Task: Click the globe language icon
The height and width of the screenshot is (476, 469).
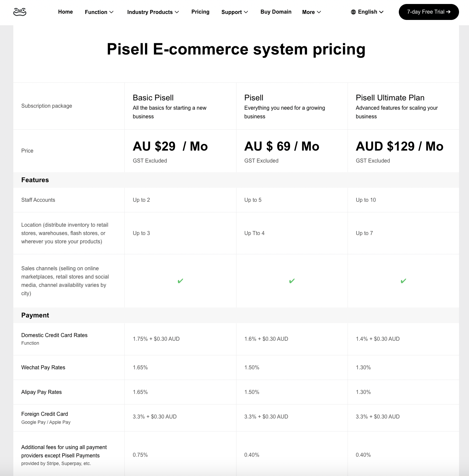Action: click(353, 12)
